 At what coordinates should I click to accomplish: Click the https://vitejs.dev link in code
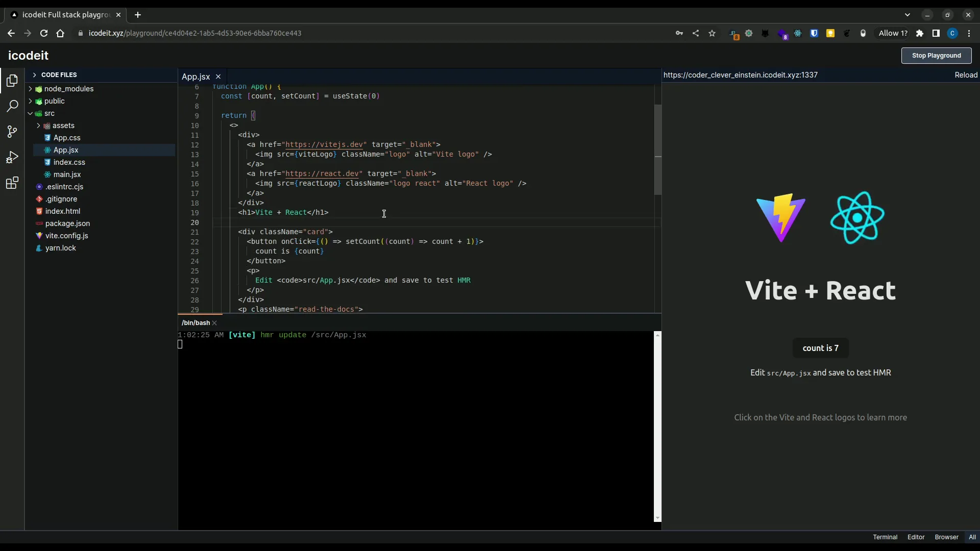click(x=324, y=144)
